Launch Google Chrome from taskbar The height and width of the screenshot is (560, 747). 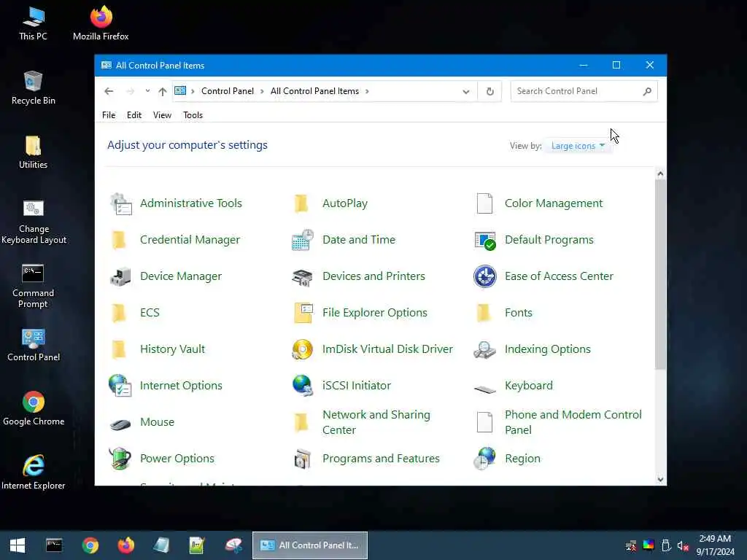pos(90,545)
